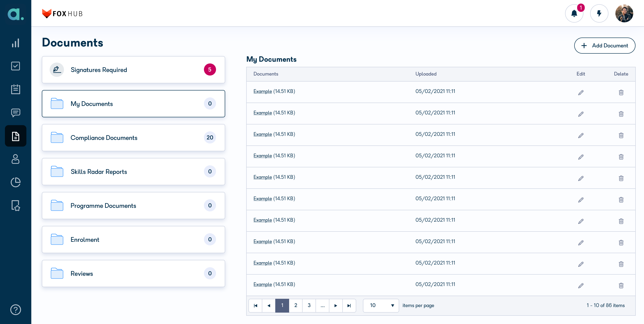Delete the last row document with trash icon
Viewport: 644px width, 324px height.
[621, 286]
